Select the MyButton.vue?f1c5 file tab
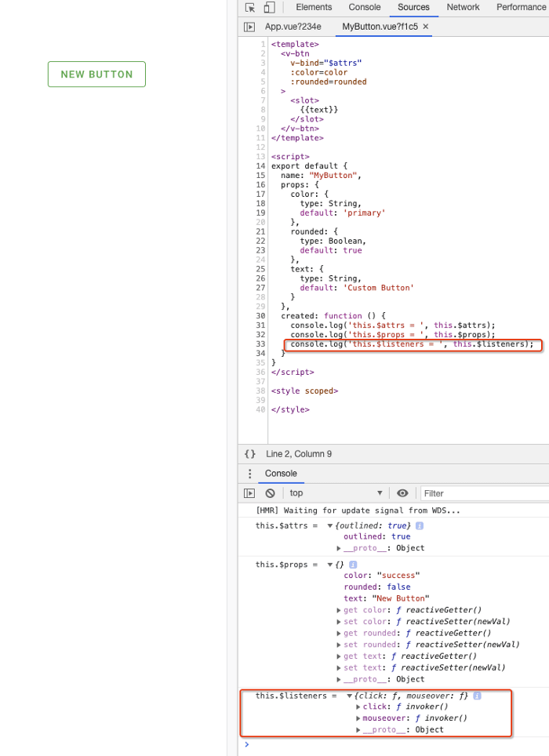This screenshot has height=756, width=549. click(380, 27)
